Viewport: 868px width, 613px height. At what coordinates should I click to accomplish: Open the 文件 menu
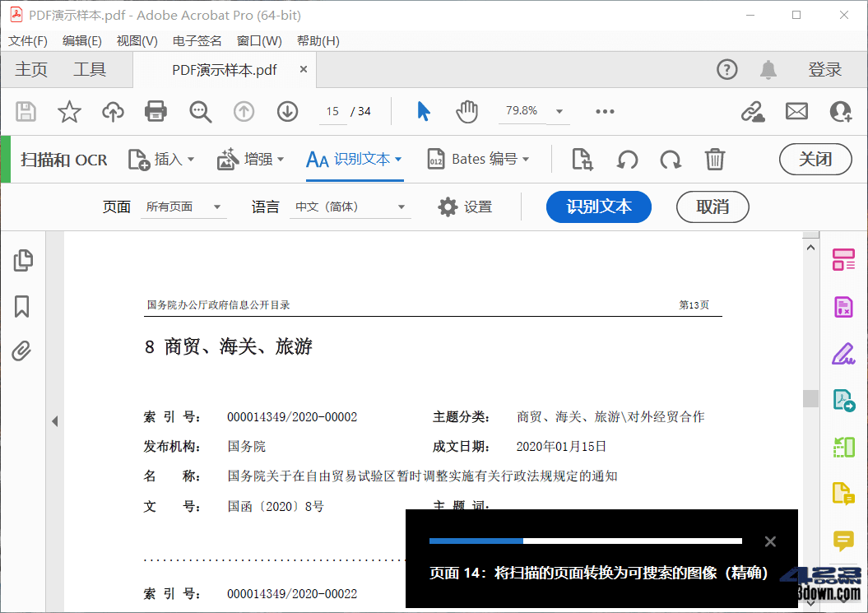[27, 40]
